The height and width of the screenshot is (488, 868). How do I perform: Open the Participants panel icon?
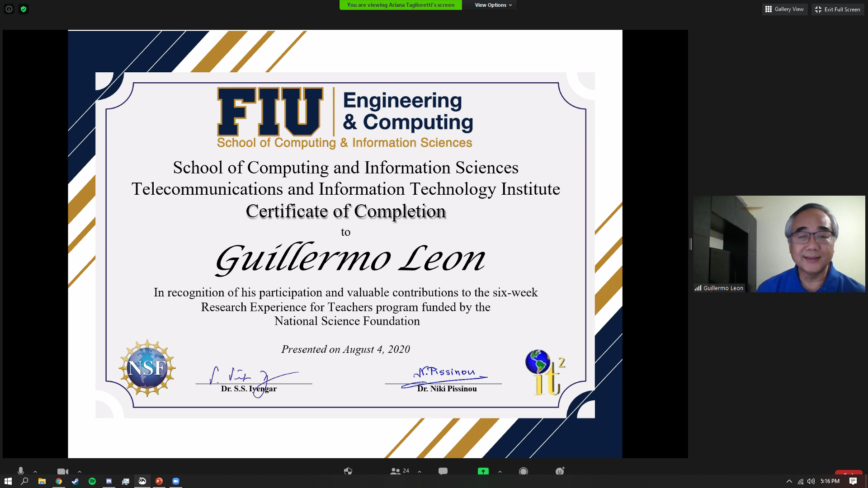click(x=396, y=471)
